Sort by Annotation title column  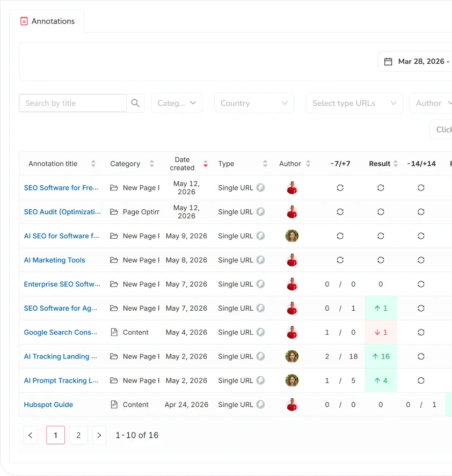pyautogui.click(x=93, y=164)
